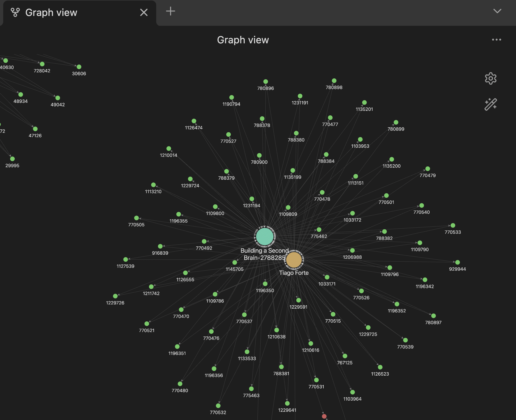Select node 788380
Viewport: 516px width, 420px height.
click(x=296, y=133)
